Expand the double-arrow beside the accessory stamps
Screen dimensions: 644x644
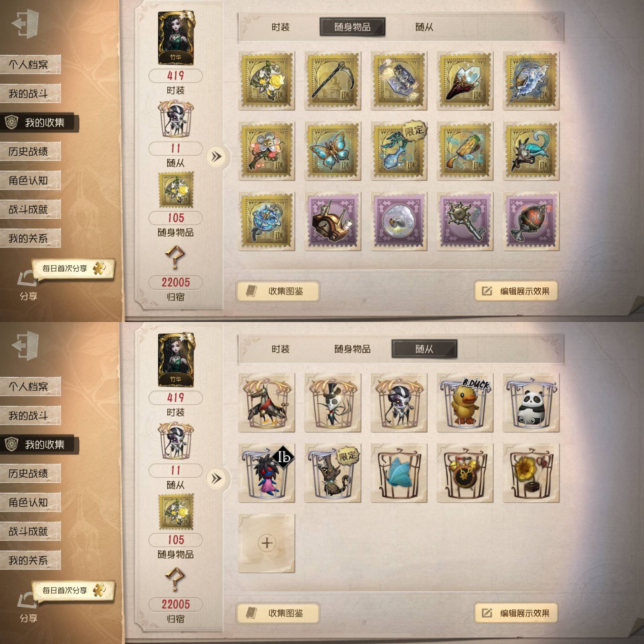[x=216, y=156]
